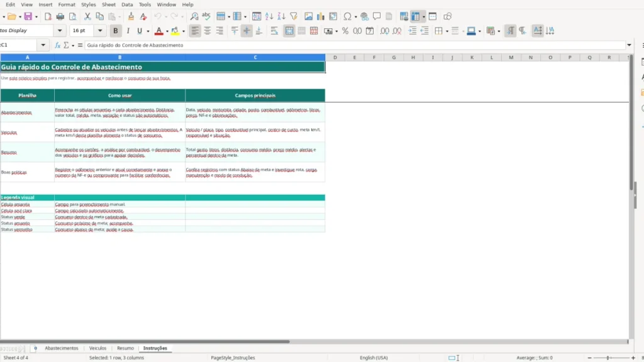644x362 pixels.
Task: Toggle wrap text for the cell
Action: pyautogui.click(x=274, y=31)
